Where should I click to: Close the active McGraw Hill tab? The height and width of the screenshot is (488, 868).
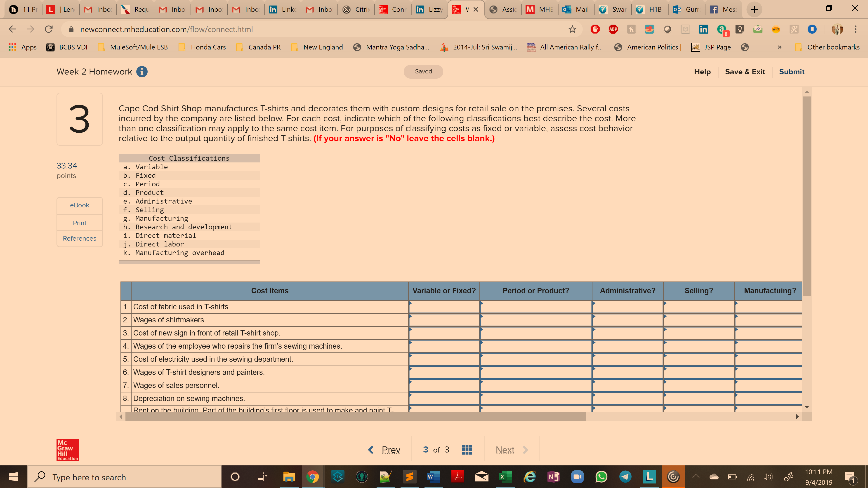476,9
